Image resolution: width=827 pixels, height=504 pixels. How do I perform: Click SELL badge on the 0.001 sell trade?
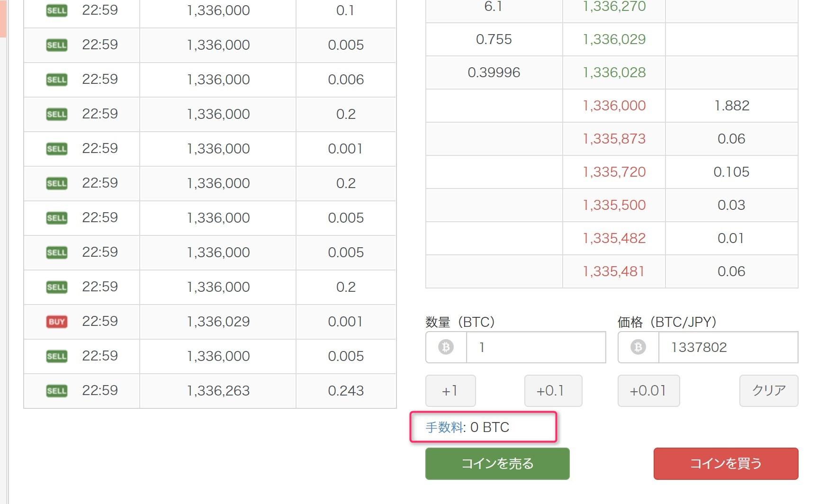tap(57, 149)
